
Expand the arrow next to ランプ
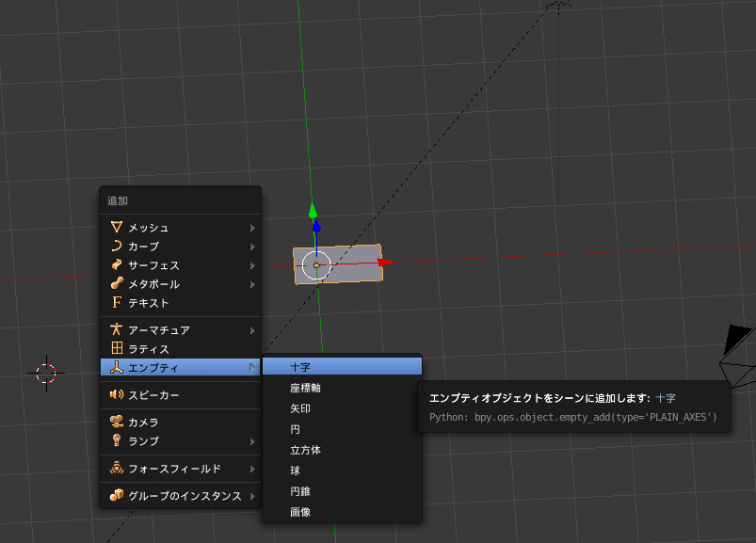click(252, 441)
